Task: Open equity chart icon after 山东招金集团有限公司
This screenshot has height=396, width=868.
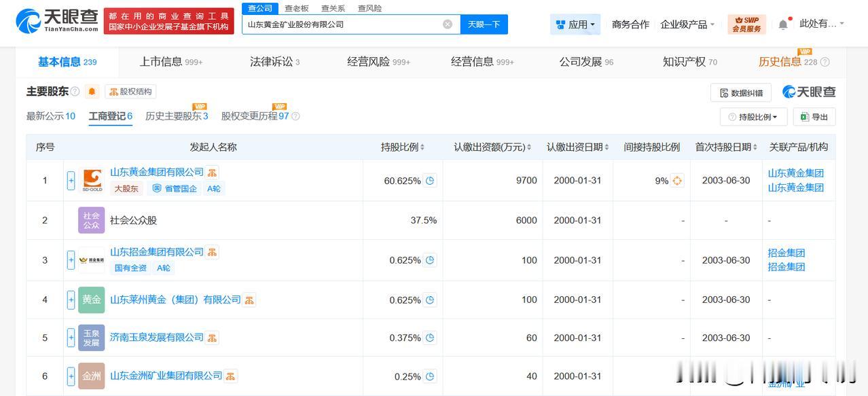Action: (213, 252)
